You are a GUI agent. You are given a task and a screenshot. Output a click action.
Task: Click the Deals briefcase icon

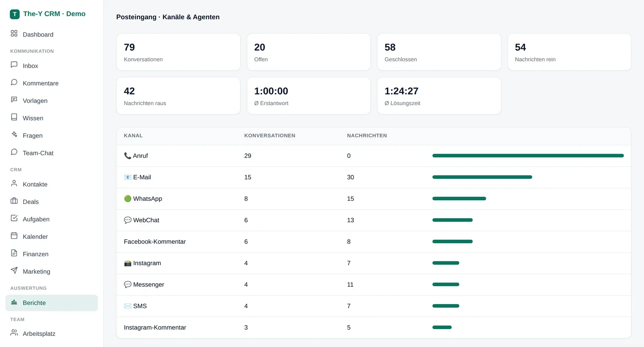point(14,201)
